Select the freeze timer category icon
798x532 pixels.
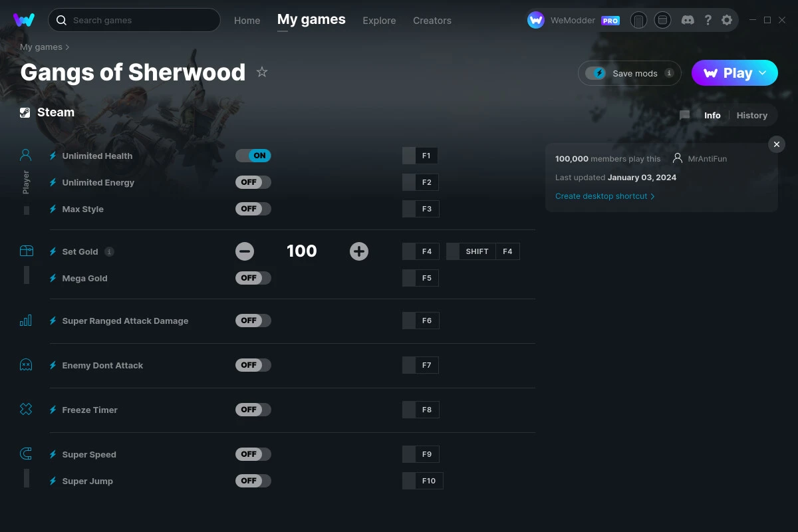[x=25, y=409]
